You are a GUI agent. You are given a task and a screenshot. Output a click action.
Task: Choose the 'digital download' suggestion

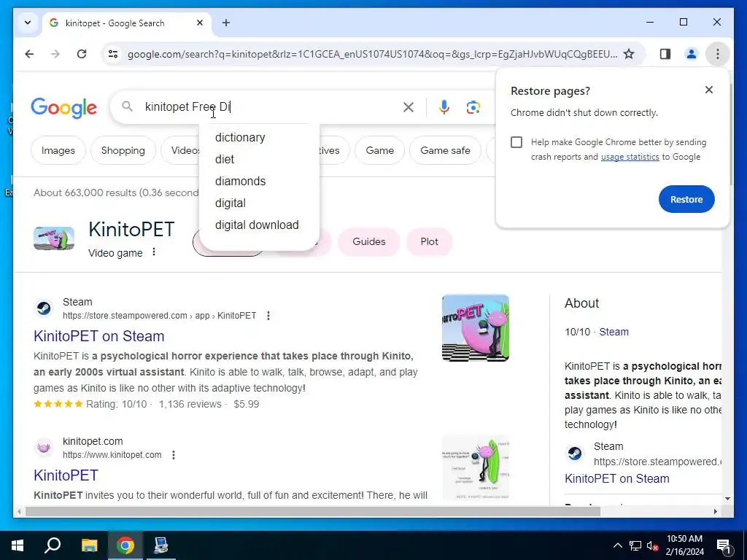coord(257,225)
